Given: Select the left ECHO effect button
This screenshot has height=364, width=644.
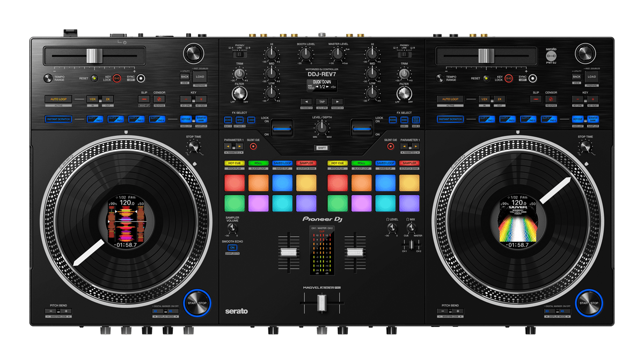Looking at the screenshot, I should click(x=228, y=119).
